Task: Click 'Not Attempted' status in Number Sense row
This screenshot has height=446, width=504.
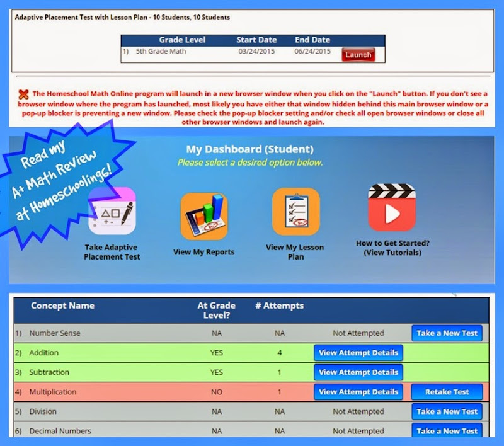Action: (x=358, y=333)
